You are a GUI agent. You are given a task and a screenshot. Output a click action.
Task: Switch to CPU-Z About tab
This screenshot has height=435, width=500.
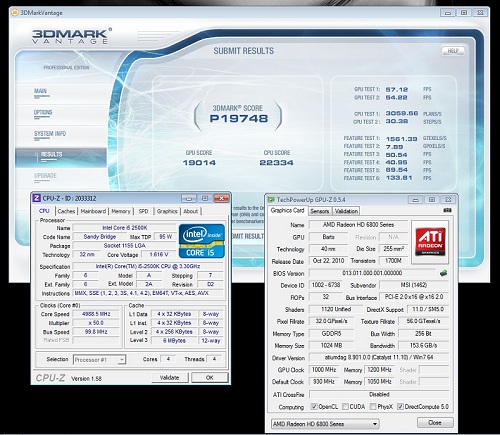coord(191,211)
